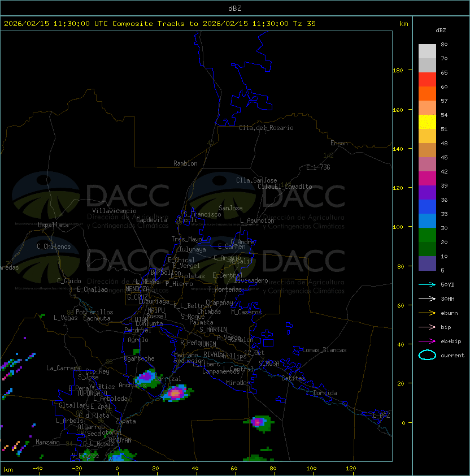Click the Encon place label
The width and height of the screenshot is (470, 476).
click(x=339, y=143)
